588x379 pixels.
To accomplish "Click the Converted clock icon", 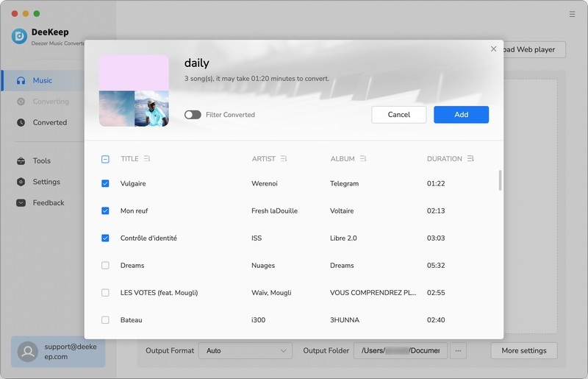I will tap(21, 122).
